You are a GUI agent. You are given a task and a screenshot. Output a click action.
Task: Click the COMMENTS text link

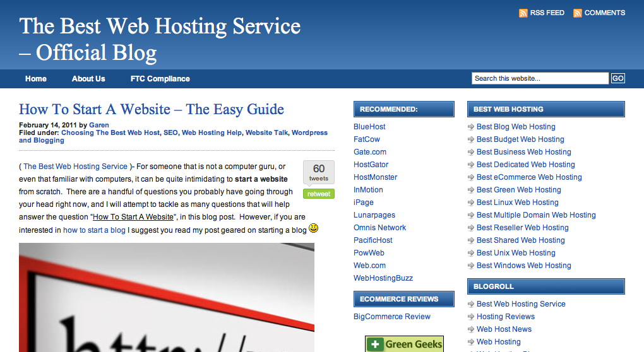(x=605, y=13)
